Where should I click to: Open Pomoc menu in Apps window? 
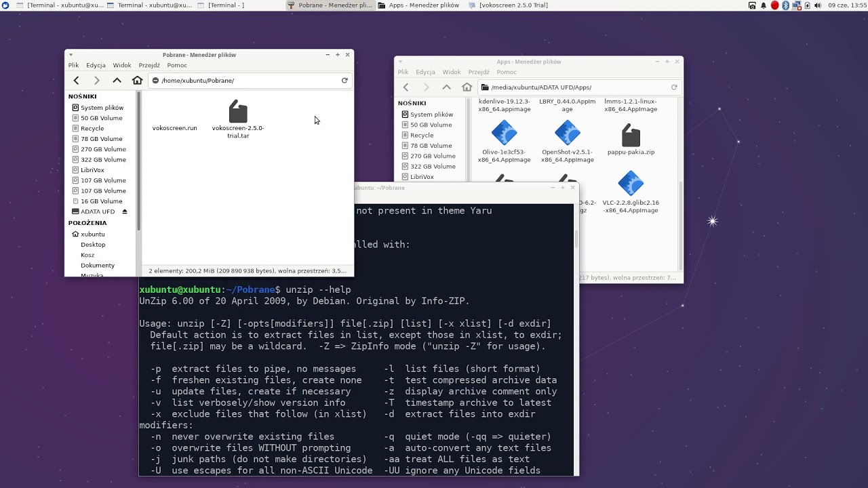pyautogui.click(x=507, y=72)
